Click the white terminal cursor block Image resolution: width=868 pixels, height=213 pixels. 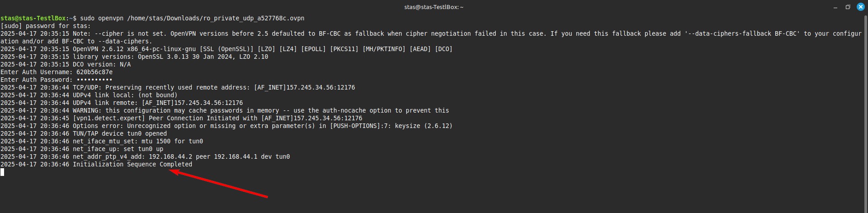(x=2, y=172)
